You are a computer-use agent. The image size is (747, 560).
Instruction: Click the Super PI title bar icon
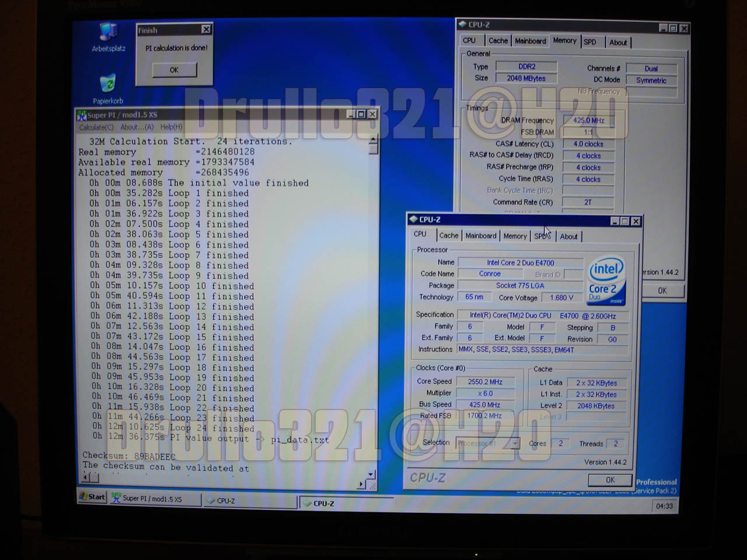click(82, 116)
